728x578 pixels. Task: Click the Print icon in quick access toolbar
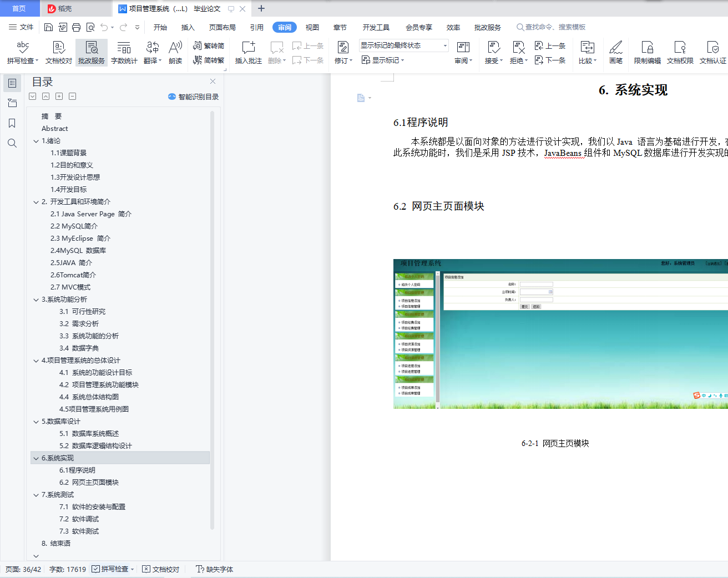(x=76, y=27)
